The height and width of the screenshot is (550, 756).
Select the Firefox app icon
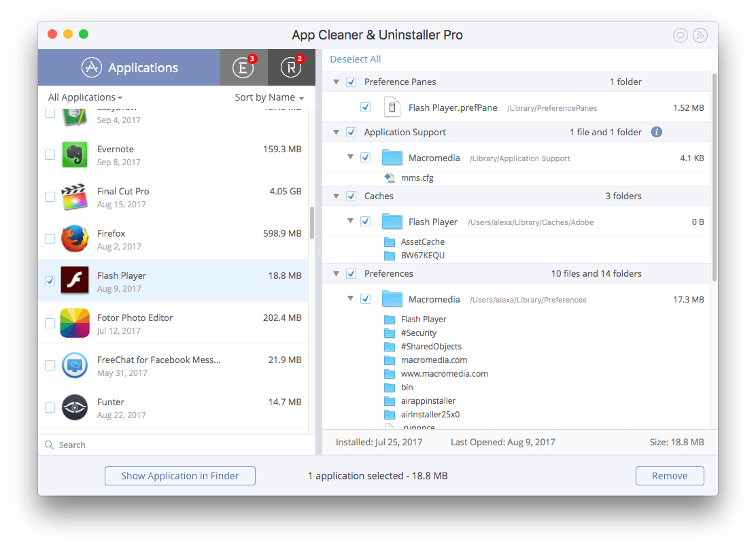point(74,239)
